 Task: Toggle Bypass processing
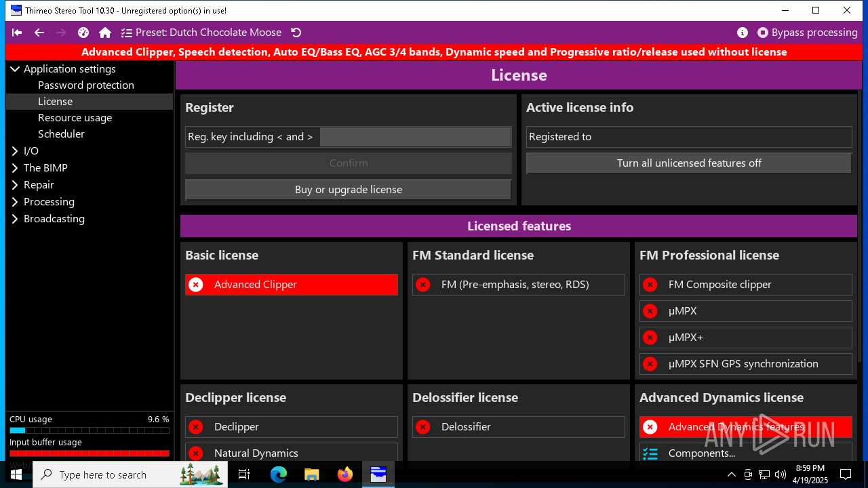808,33
